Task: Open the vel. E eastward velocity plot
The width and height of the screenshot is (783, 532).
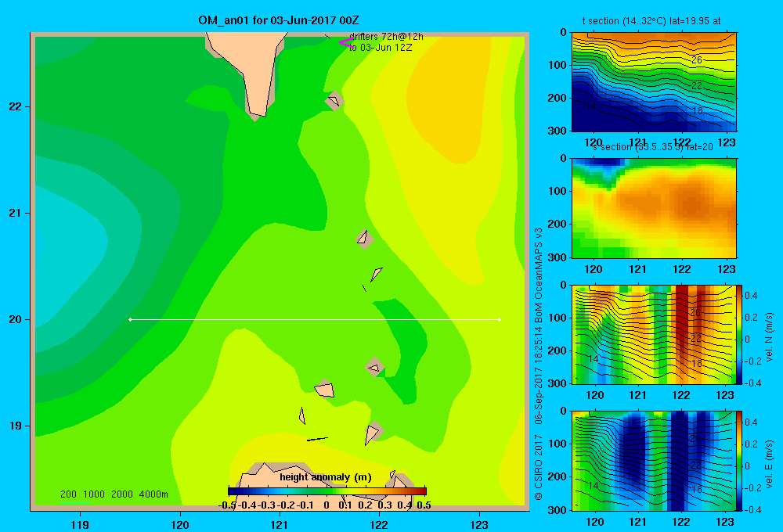Action: 654,461
